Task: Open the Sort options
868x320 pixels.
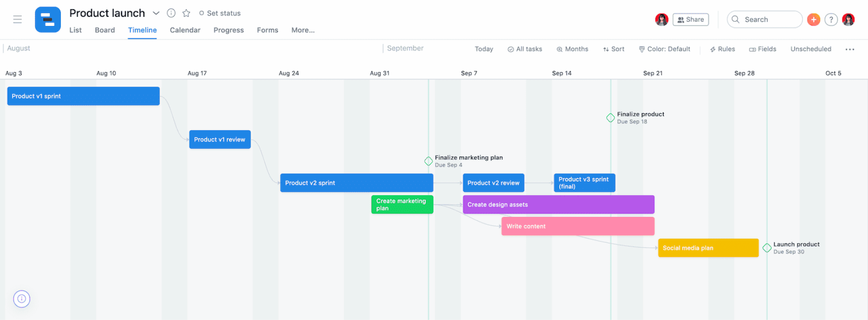Action: [613, 49]
